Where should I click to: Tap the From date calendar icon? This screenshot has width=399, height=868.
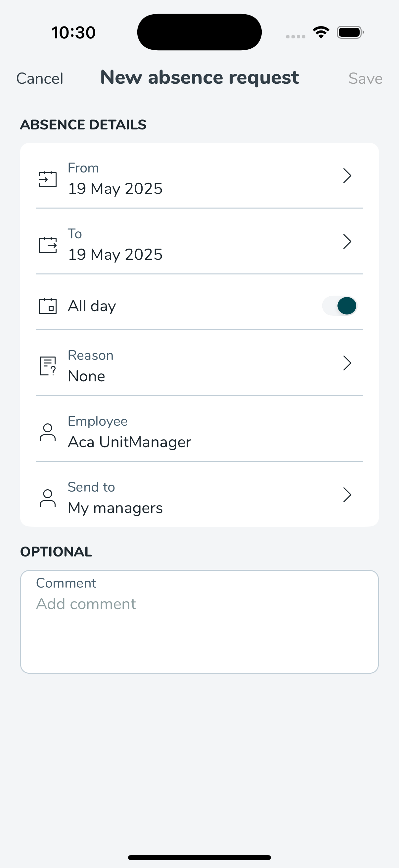[x=47, y=179]
